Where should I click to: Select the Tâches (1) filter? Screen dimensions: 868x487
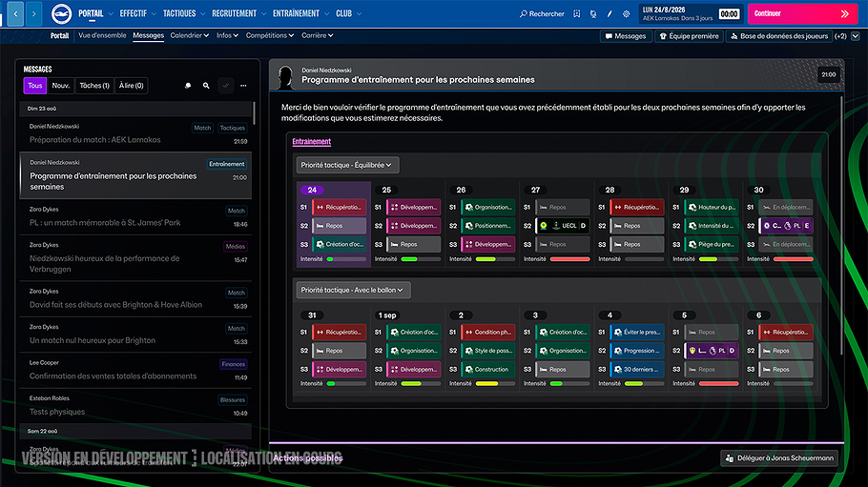pos(94,86)
